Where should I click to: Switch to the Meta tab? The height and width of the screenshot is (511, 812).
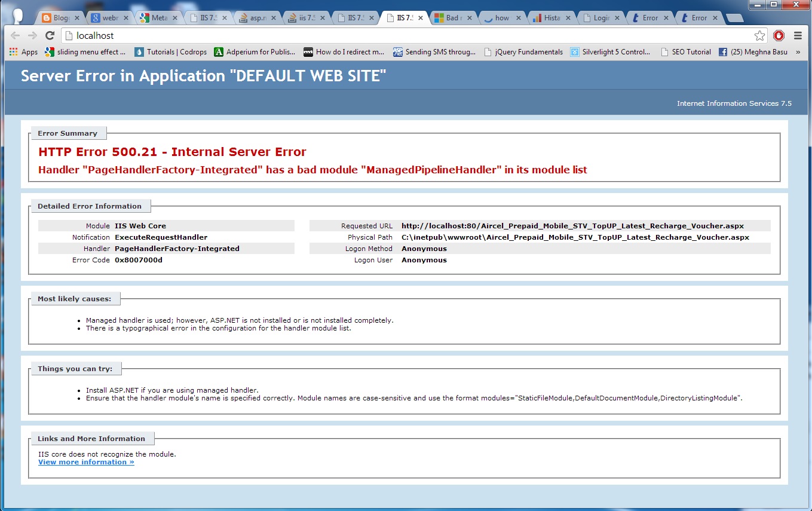[x=159, y=18]
